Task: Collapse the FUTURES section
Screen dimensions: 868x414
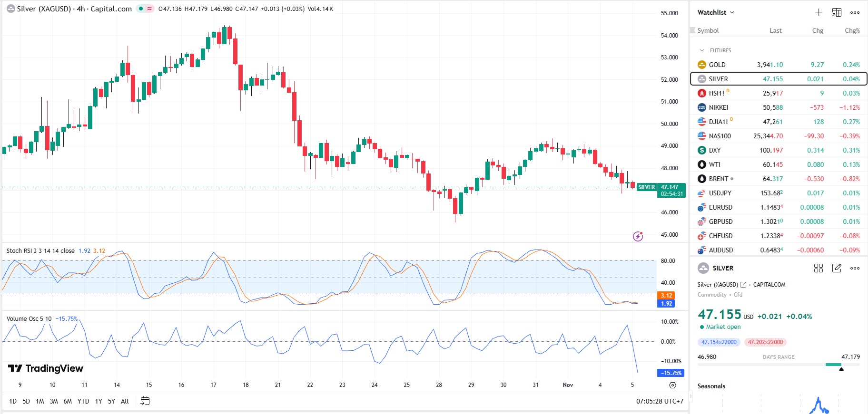Action: click(701, 50)
